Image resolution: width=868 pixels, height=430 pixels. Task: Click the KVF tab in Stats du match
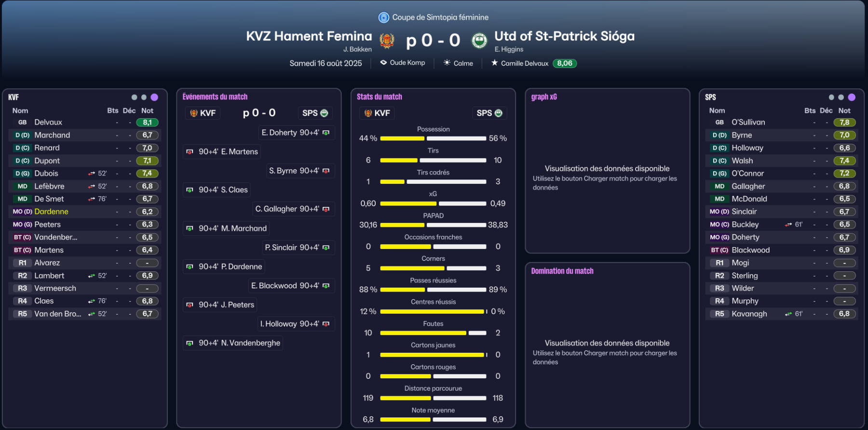coord(377,113)
